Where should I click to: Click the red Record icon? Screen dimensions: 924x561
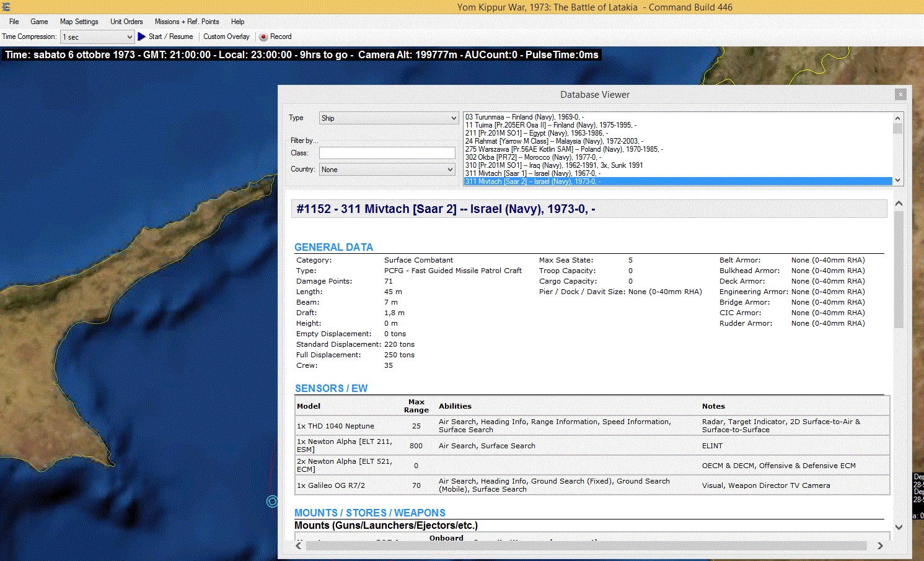[x=263, y=37]
